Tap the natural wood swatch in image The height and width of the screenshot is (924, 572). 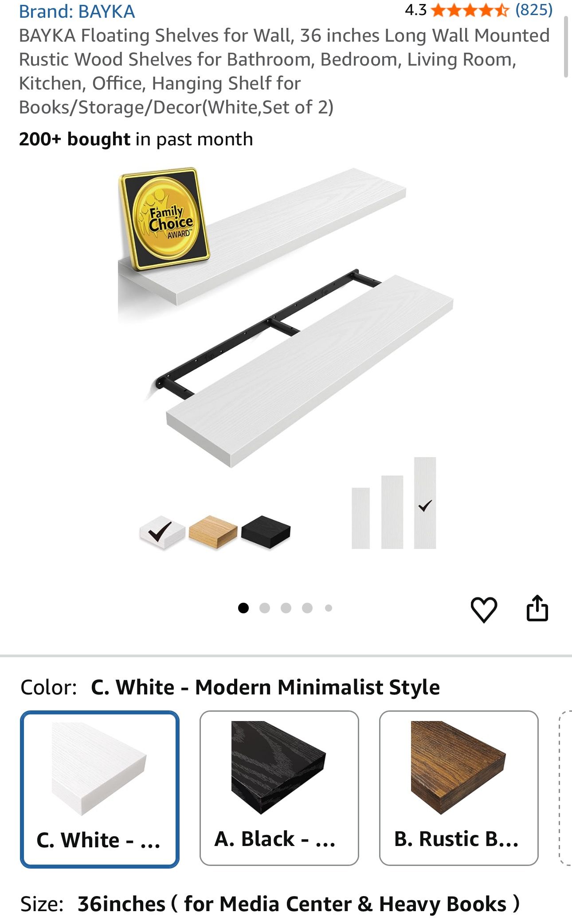coord(213,532)
